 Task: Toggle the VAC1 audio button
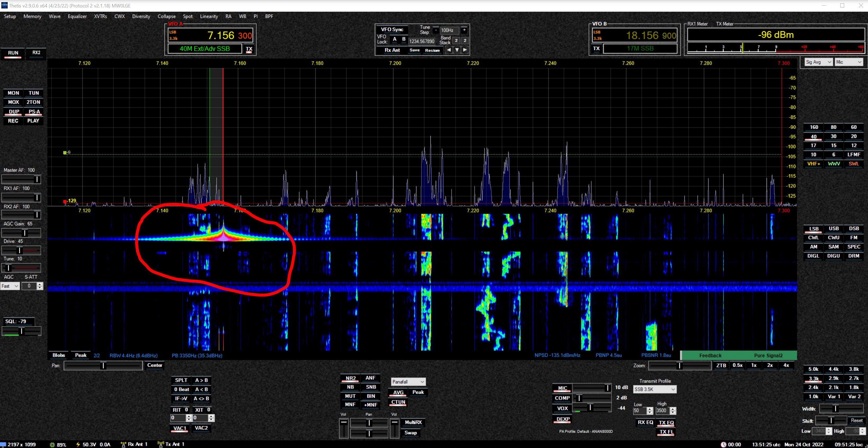(x=180, y=428)
